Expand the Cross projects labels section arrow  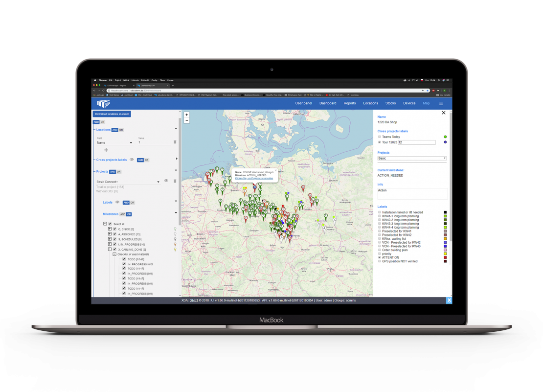point(177,159)
